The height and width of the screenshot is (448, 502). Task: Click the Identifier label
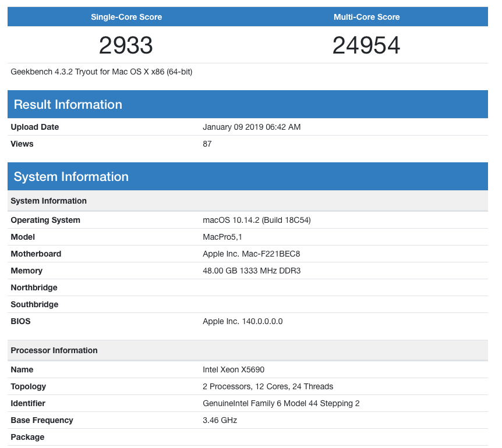(x=28, y=404)
